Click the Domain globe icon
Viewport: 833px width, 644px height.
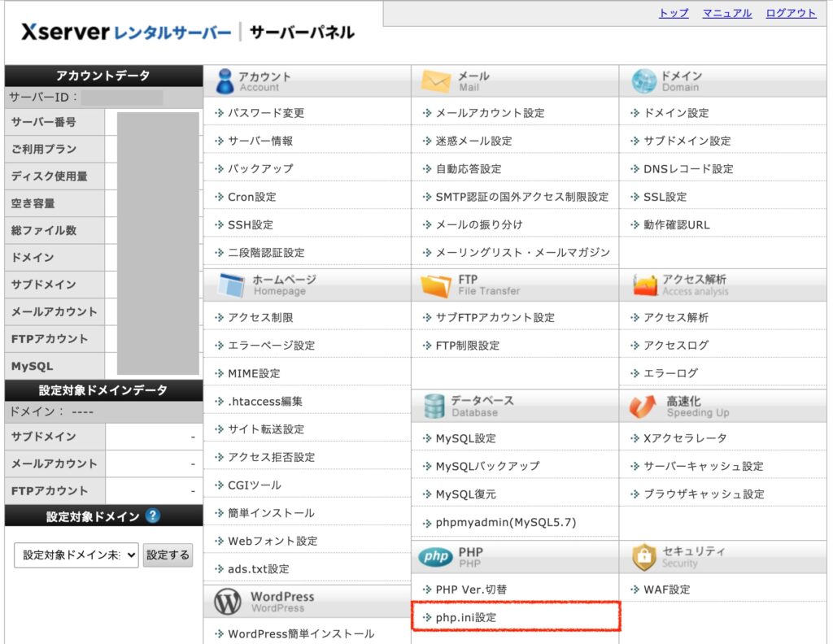coord(644,81)
